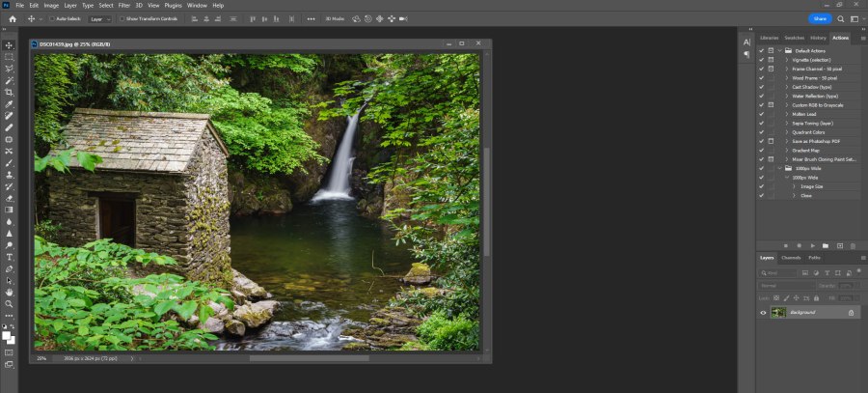Hide the Background layer with eye icon

tap(763, 313)
